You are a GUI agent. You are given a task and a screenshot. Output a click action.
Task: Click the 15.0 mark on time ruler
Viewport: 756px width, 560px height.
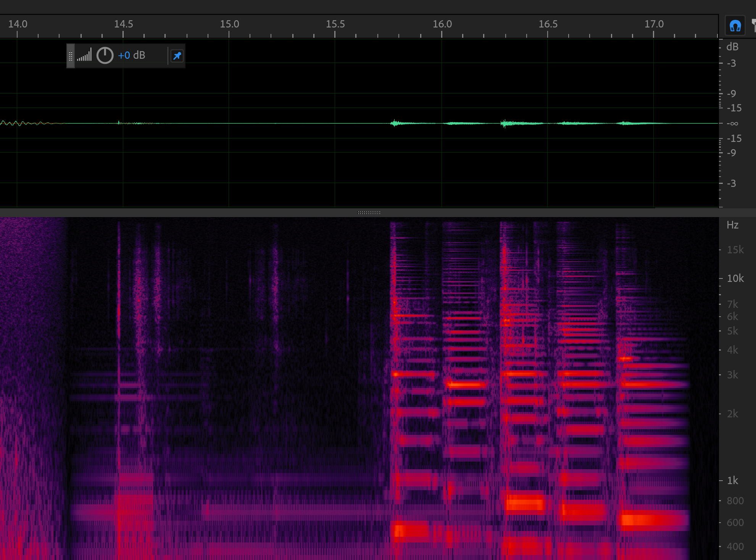[x=229, y=24]
